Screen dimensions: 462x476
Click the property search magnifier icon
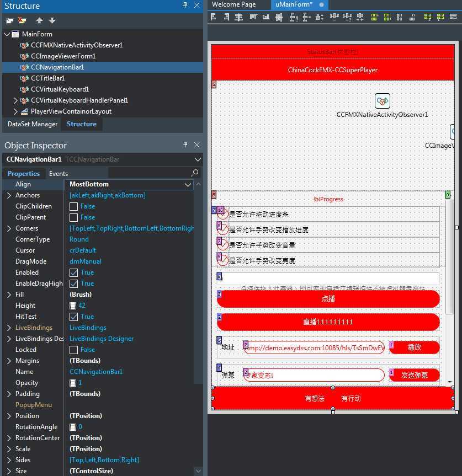194,173
